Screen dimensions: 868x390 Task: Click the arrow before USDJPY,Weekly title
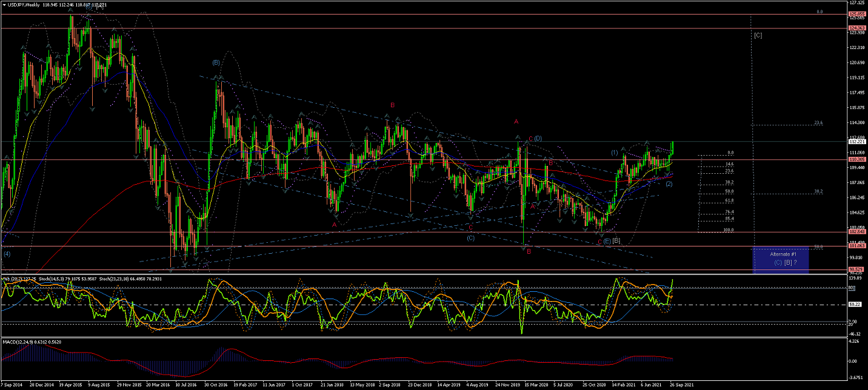coord(4,5)
